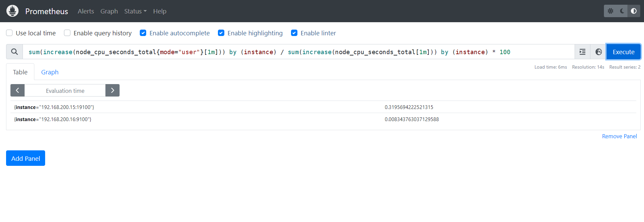Click the value 0.008343763037129588
The width and height of the screenshot is (644, 222).
(x=412, y=119)
